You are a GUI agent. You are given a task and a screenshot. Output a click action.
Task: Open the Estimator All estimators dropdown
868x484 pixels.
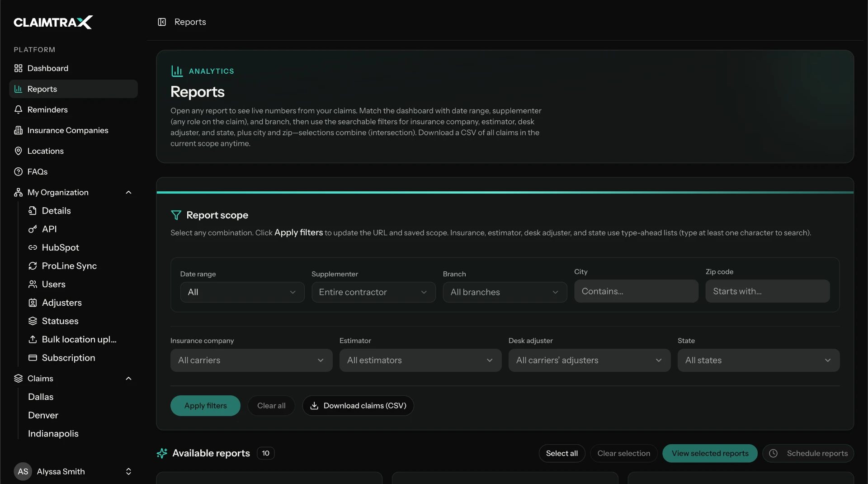[x=420, y=360]
